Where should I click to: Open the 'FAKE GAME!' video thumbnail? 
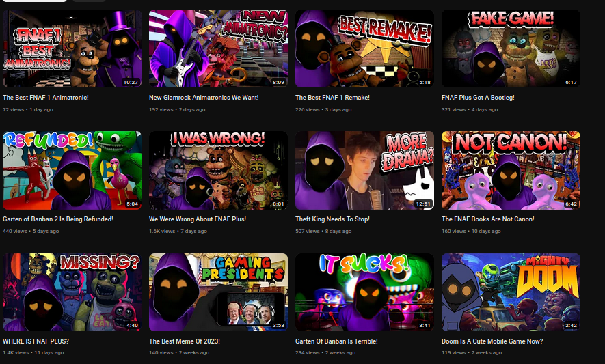pos(511,48)
